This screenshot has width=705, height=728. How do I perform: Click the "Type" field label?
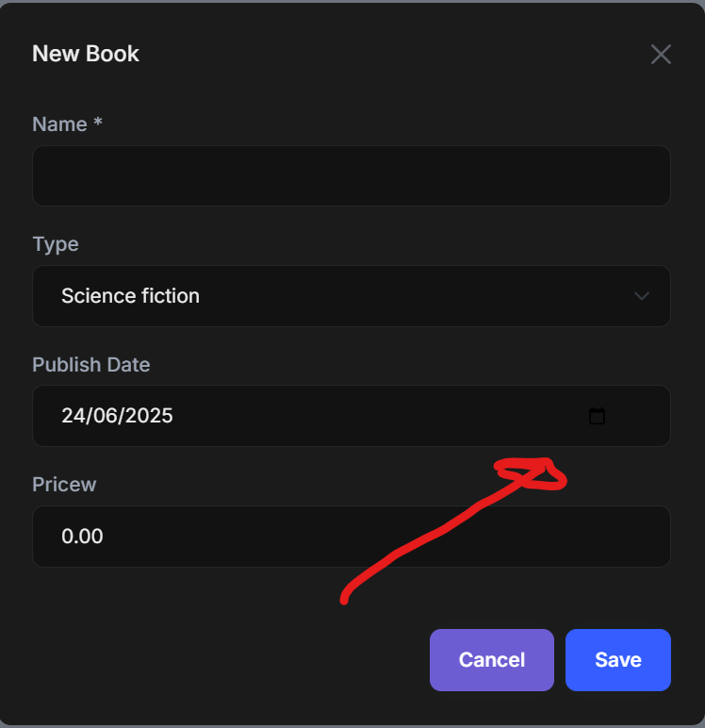point(56,244)
